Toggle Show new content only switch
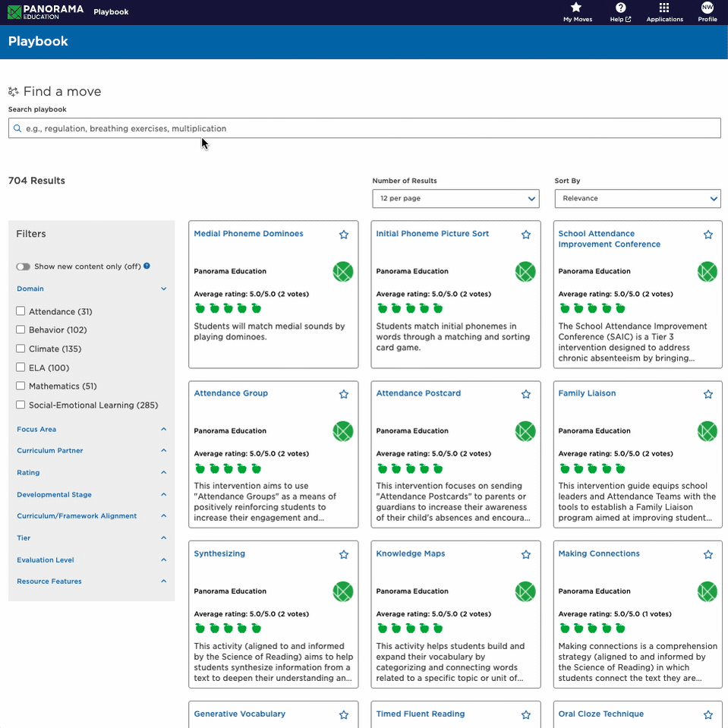728x728 pixels. point(24,266)
